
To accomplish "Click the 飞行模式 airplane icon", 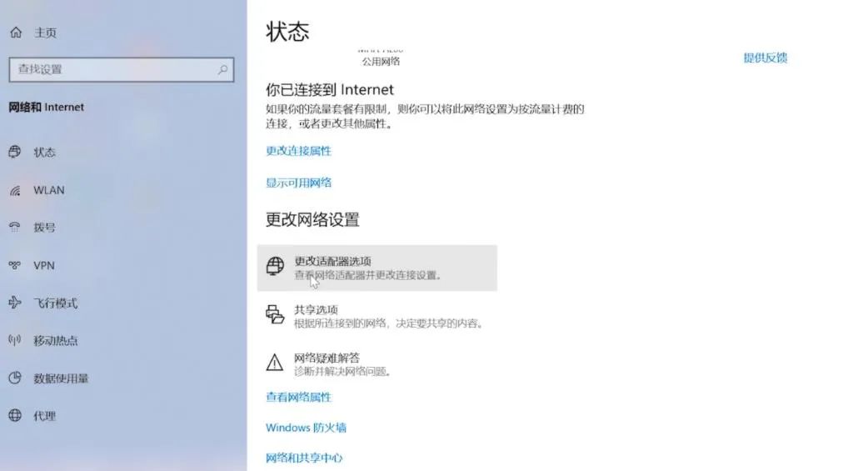I will coord(15,303).
